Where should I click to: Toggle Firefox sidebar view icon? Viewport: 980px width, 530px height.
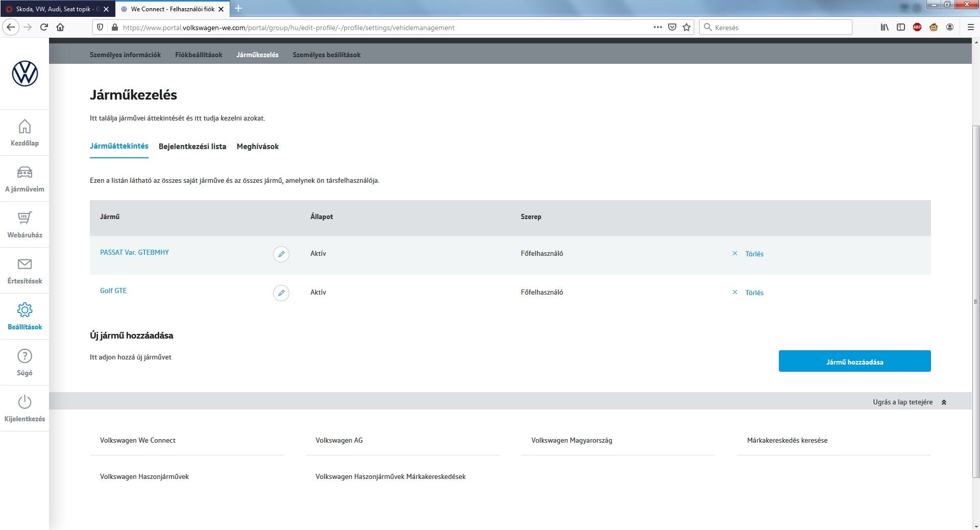[x=901, y=27]
